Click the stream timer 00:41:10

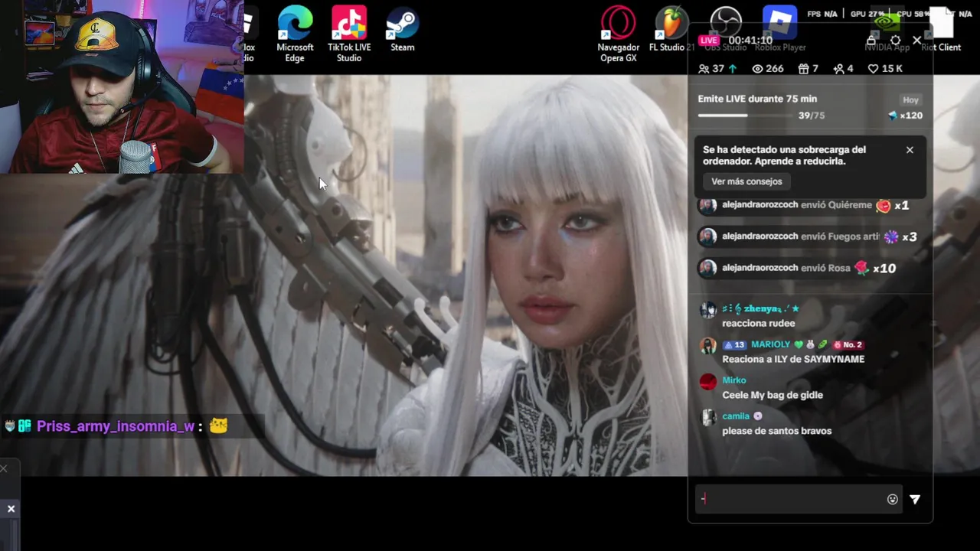pyautogui.click(x=750, y=40)
